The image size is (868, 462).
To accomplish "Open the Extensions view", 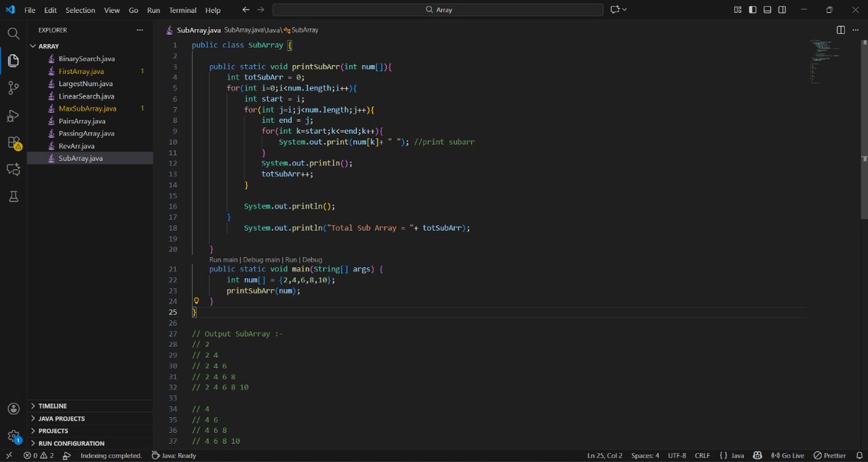I will click(12, 143).
